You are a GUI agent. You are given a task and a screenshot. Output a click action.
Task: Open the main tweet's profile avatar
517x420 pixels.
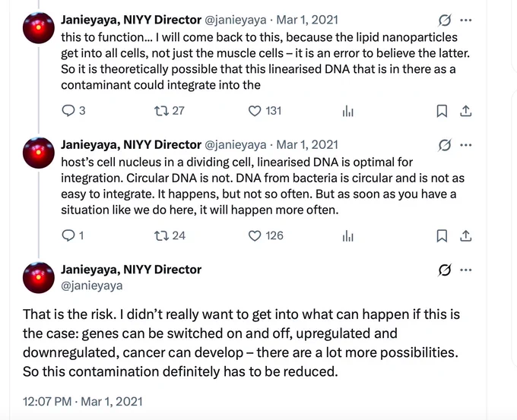[39, 277]
